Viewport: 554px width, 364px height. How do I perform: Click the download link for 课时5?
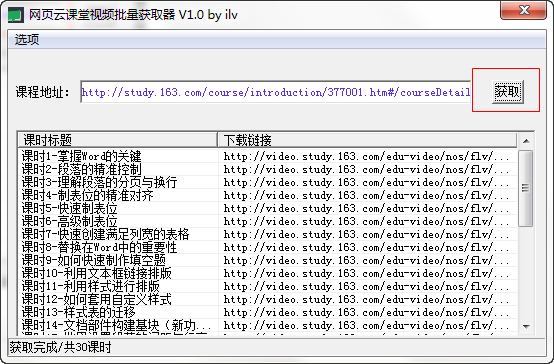(366, 208)
